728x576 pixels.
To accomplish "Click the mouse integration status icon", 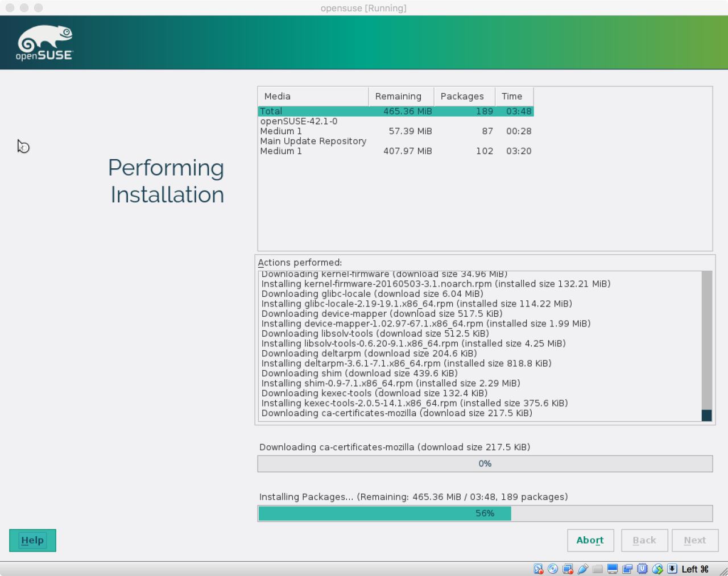I will [x=657, y=569].
